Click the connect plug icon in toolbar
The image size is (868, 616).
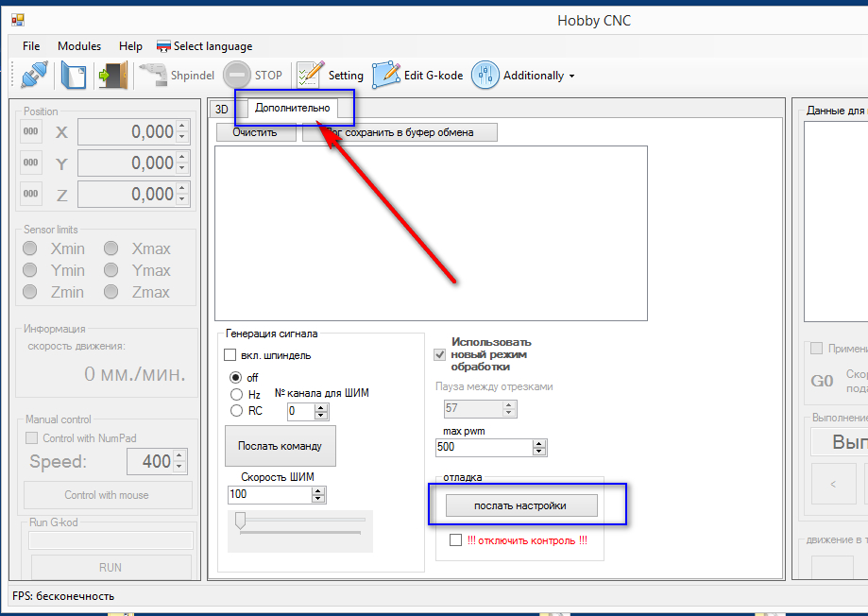click(x=34, y=75)
